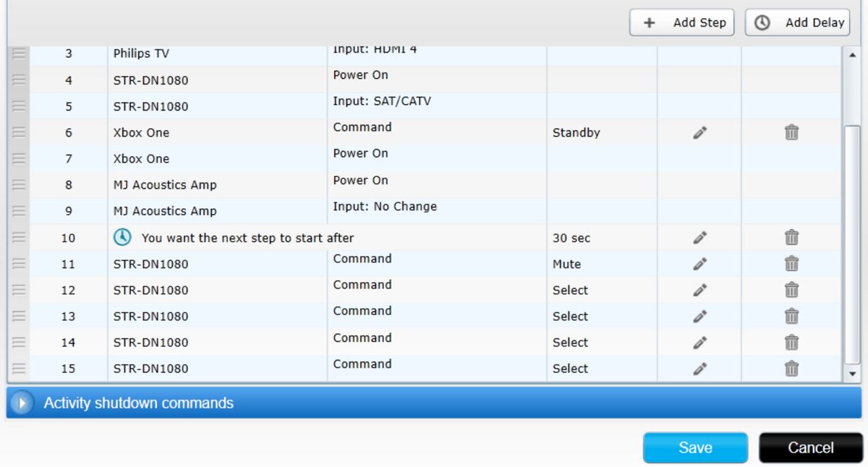Edit the Xbox One Standby command
This screenshot has height=467, width=868.
699,133
